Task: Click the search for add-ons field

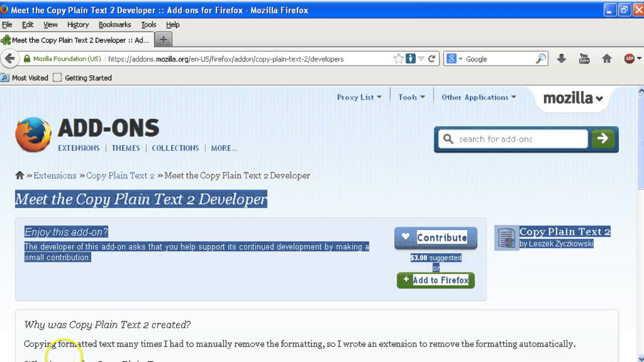Action: pos(513,139)
